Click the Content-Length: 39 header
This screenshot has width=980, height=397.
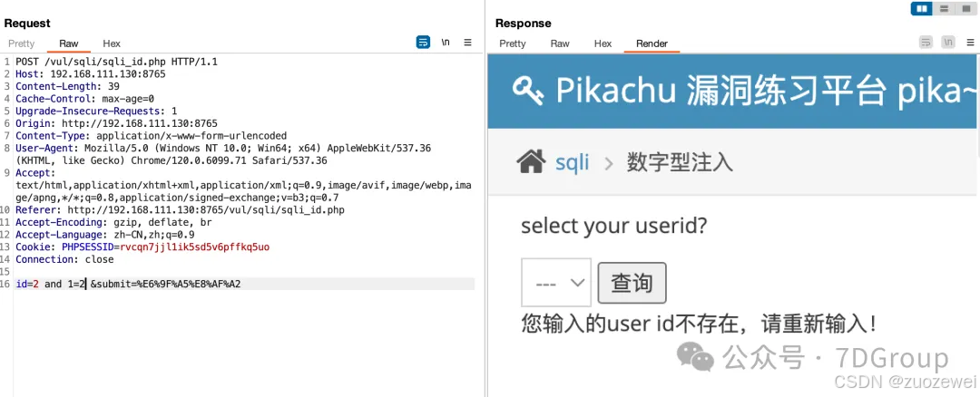[x=67, y=86]
